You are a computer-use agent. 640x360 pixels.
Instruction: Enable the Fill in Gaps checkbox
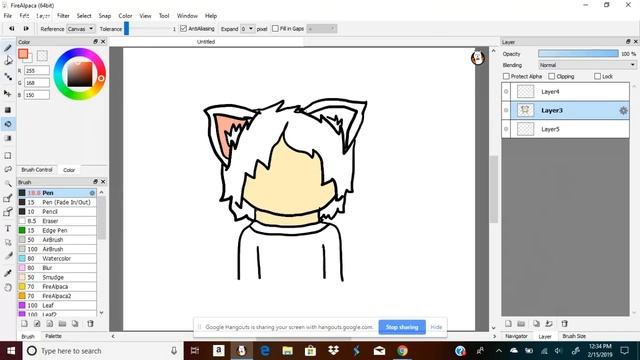coord(275,29)
